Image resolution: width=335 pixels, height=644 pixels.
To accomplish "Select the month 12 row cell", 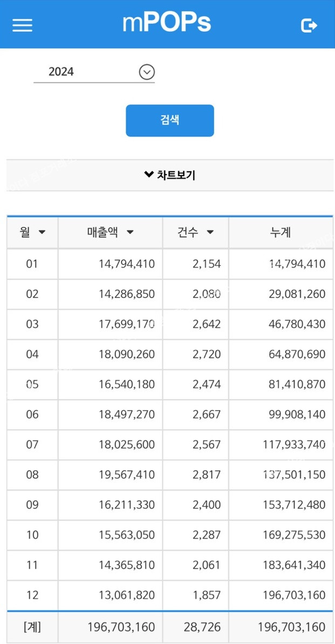I will (32, 595).
